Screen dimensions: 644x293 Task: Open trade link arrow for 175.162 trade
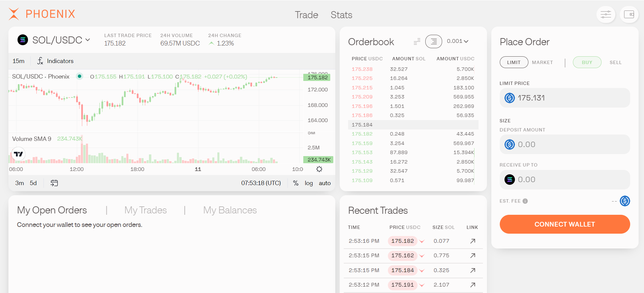pyautogui.click(x=473, y=256)
